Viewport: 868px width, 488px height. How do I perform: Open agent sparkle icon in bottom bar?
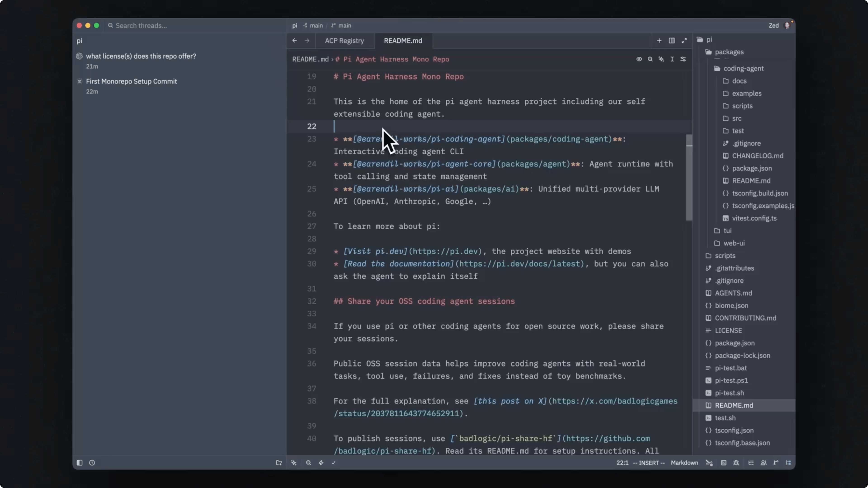tap(294, 463)
